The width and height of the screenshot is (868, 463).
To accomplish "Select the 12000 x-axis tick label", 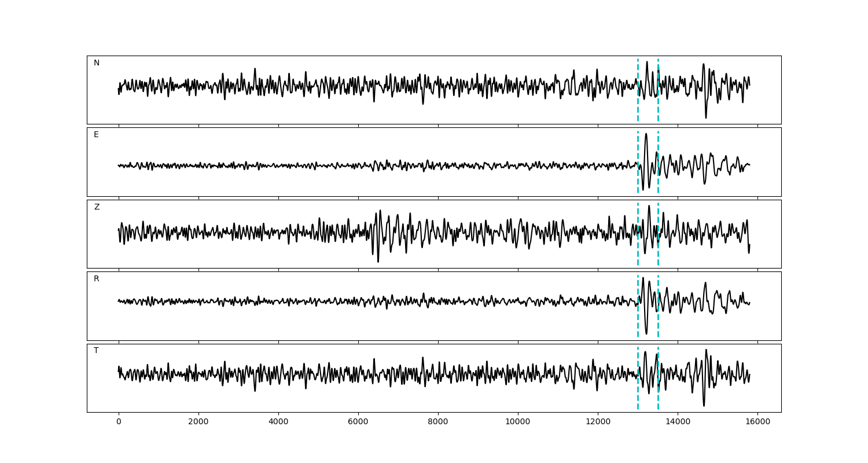I will [x=598, y=422].
